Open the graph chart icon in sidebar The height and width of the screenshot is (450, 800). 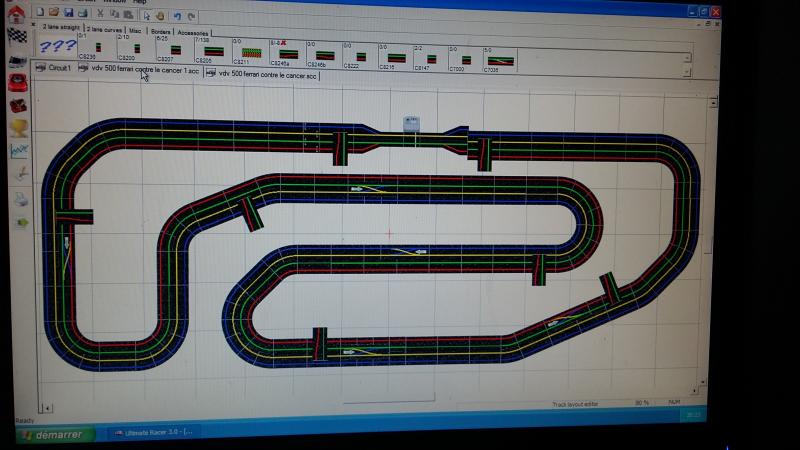(x=19, y=150)
